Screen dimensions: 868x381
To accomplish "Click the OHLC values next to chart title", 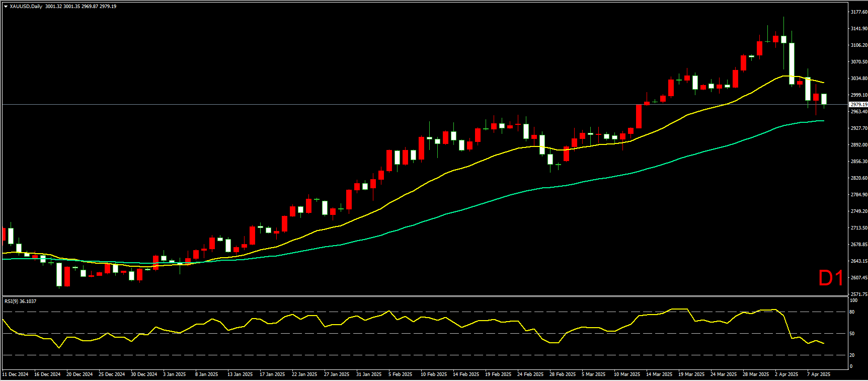I will [81, 7].
